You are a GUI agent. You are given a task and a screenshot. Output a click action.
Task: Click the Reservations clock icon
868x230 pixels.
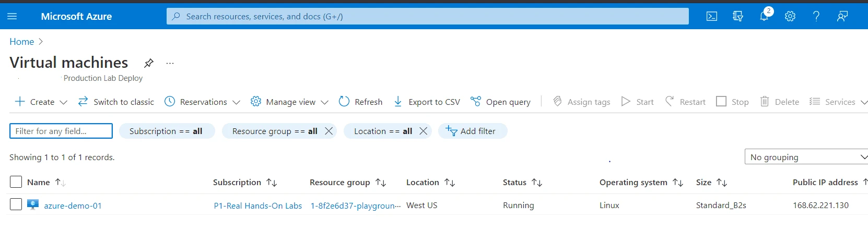point(170,101)
